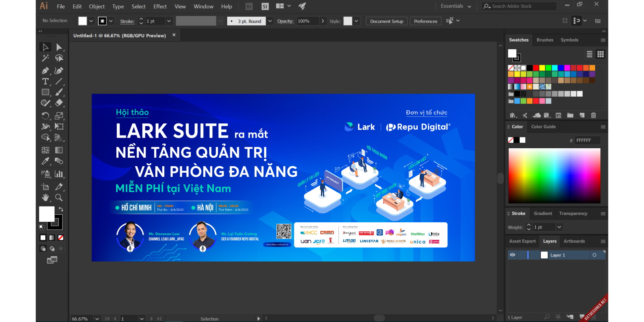Switch to the Brushes tab

click(x=545, y=40)
